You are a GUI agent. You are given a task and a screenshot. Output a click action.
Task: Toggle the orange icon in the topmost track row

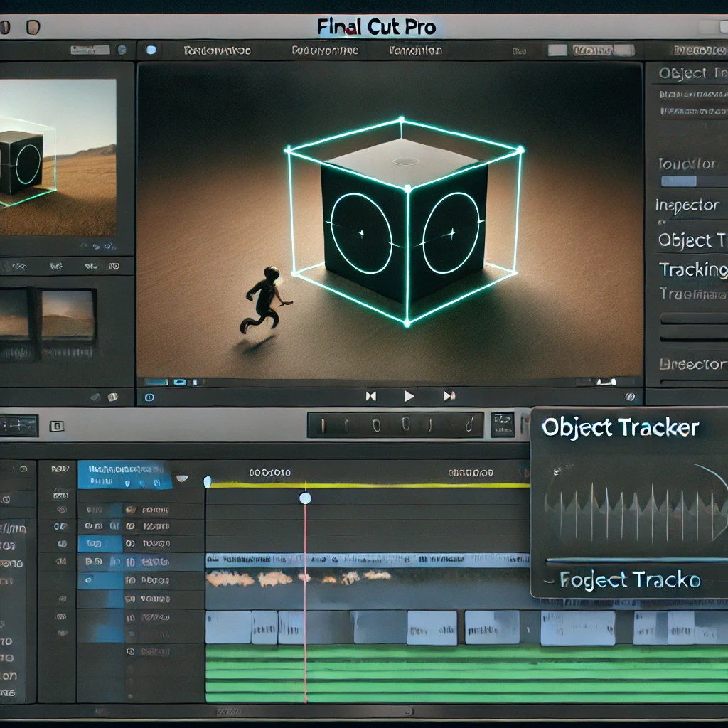131,510
